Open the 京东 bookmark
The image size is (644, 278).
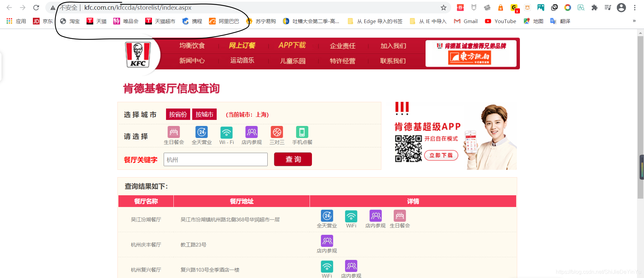43,21
